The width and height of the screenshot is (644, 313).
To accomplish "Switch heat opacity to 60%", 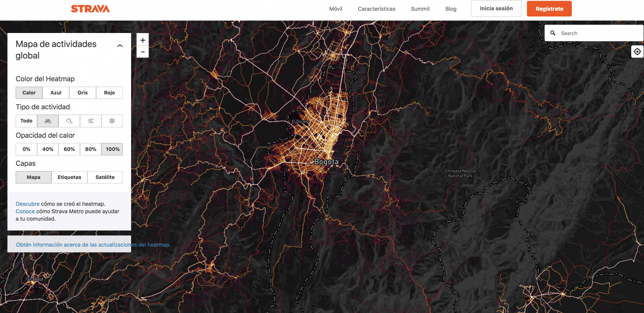I will [x=69, y=149].
